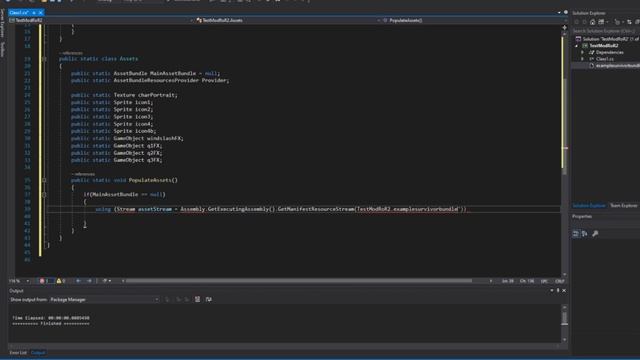Open the Output window position dropdown arrow
Screen dimensions: 640x360
pos(552,291)
